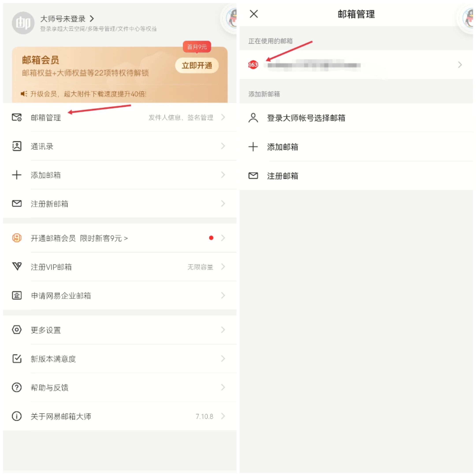Click the 163 mailbox badge icon
This screenshot has height=476, width=476.
coord(253,65)
